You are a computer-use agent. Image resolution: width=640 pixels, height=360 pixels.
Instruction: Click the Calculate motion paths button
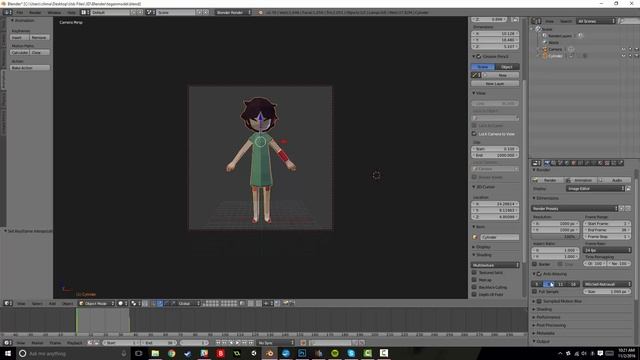click(19, 52)
